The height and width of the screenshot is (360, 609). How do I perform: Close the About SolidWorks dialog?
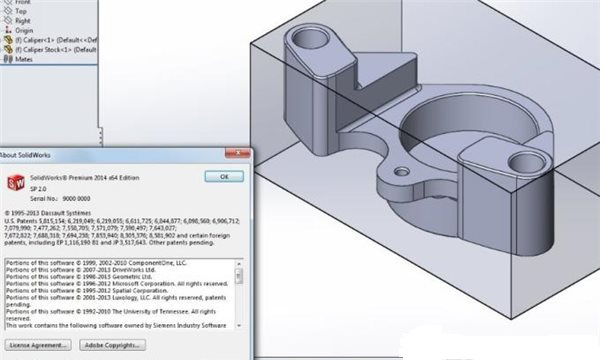coord(238,153)
